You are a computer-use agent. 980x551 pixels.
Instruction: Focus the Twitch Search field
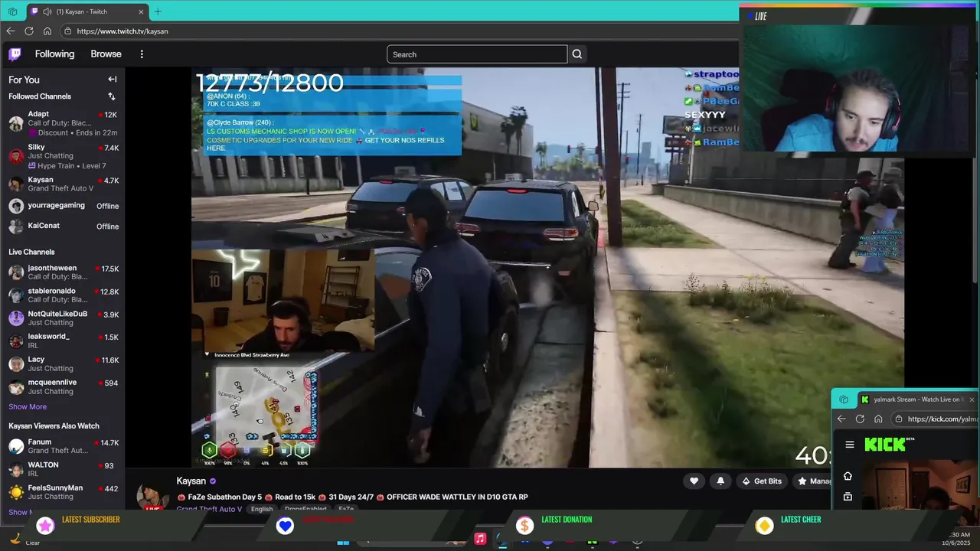477,54
